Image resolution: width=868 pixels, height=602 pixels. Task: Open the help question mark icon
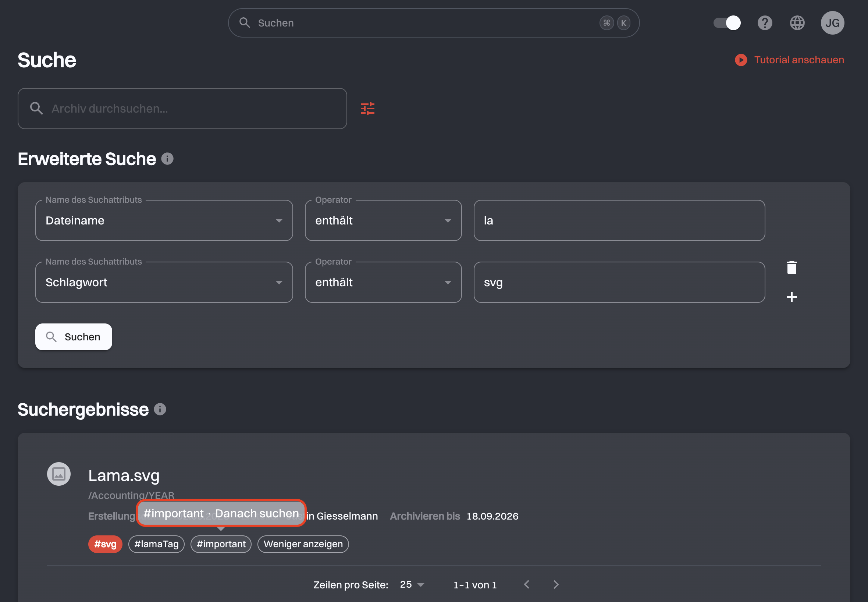[765, 23]
